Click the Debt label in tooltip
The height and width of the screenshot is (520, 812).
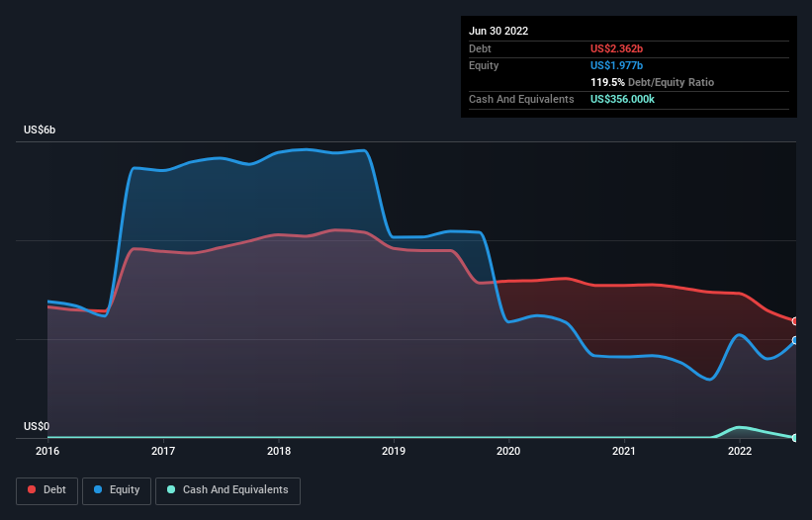click(480, 48)
